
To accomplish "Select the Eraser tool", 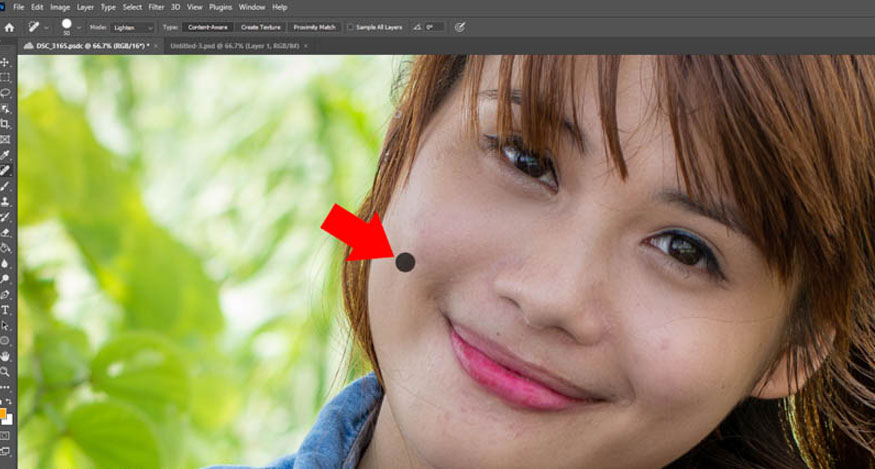I will coord(5,232).
